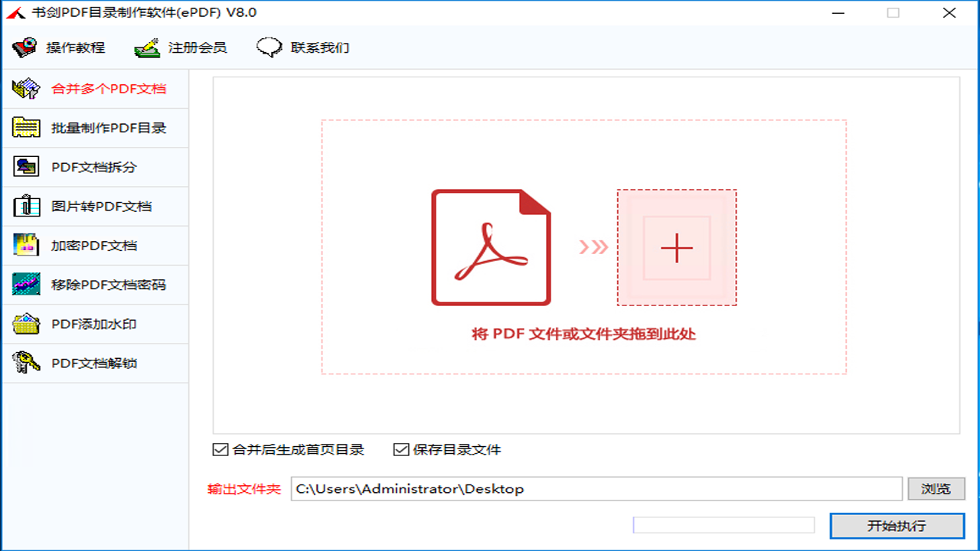Select the PDF文档拆分 split tool icon
Screen dimensions: 980x551
click(25, 167)
